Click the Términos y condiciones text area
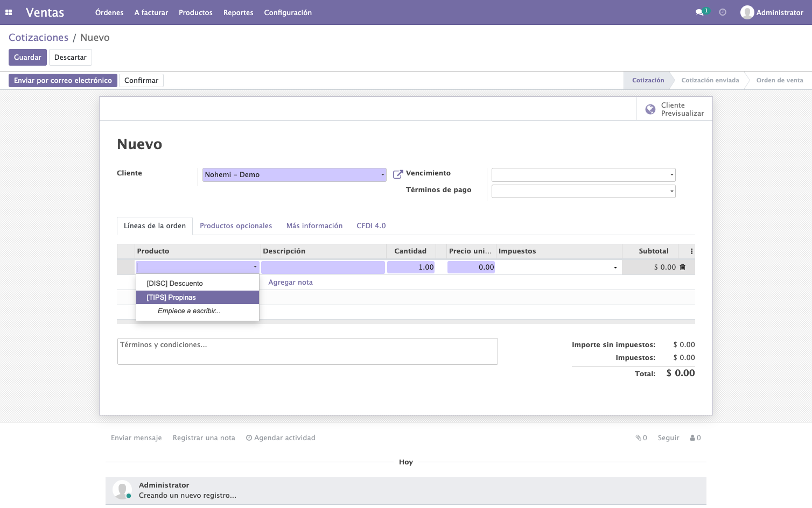The image size is (812, 508). 307,351
